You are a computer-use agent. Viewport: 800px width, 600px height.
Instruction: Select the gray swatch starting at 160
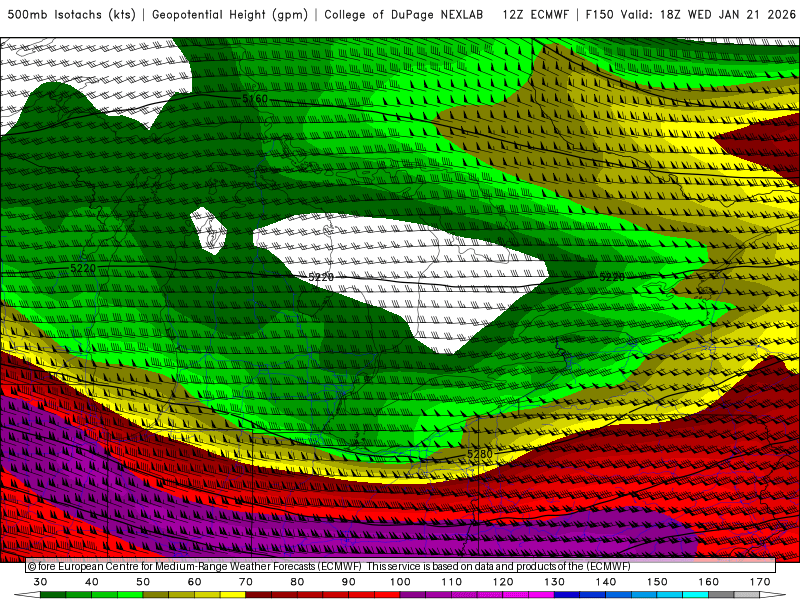[x=721, y=595]
